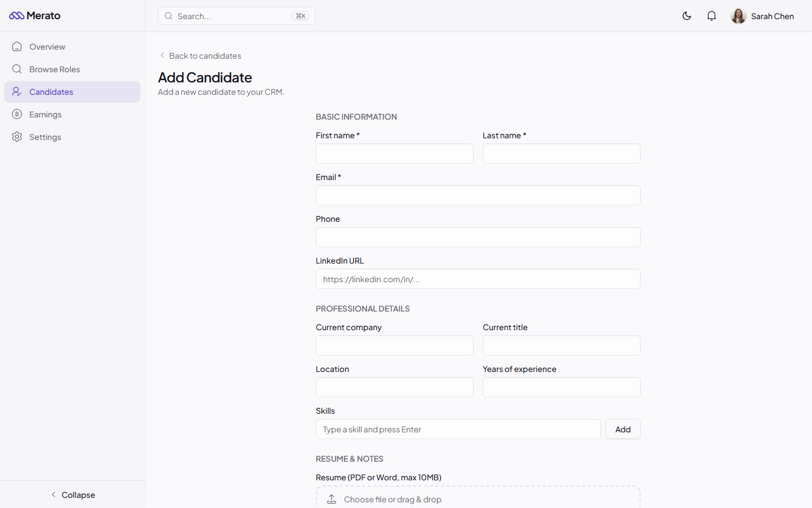Click the back chevron next to Back to candidates

pyautogui.click(x=162, y=55)
